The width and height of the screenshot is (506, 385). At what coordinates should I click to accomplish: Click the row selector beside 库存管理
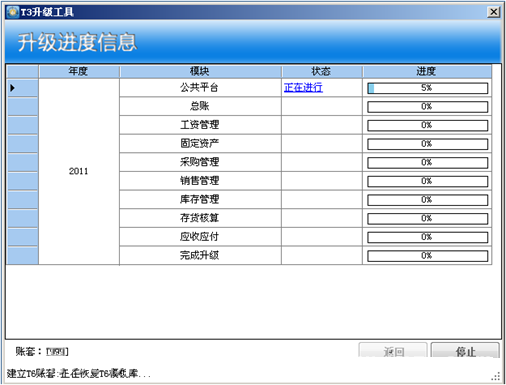coord(22,200)
